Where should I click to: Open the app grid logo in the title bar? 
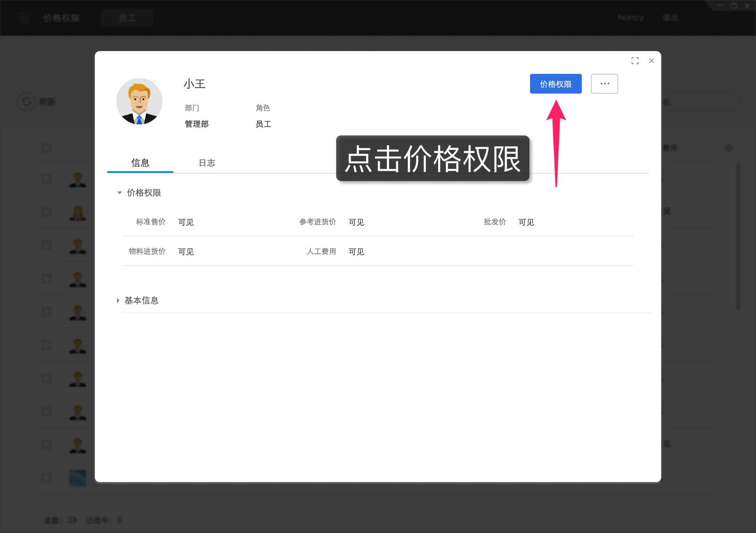coord(23,17)
